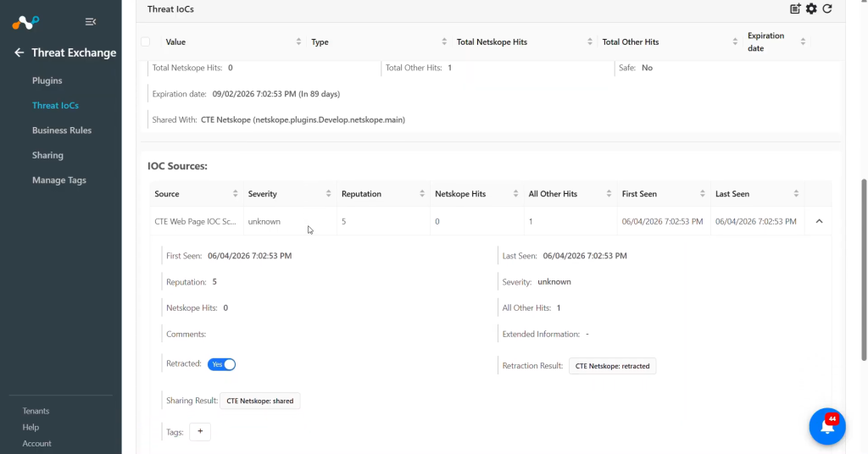This screenshot has width=868, height=454.
Task: Open the Plugins menu item
Action: click(x=47, y=80)
